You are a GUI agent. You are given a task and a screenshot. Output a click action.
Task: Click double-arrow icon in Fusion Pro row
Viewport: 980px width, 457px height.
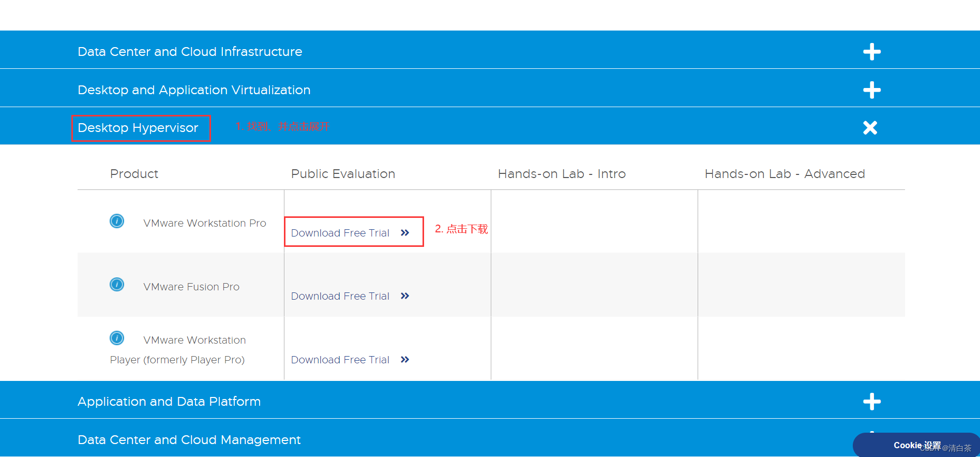405,296
